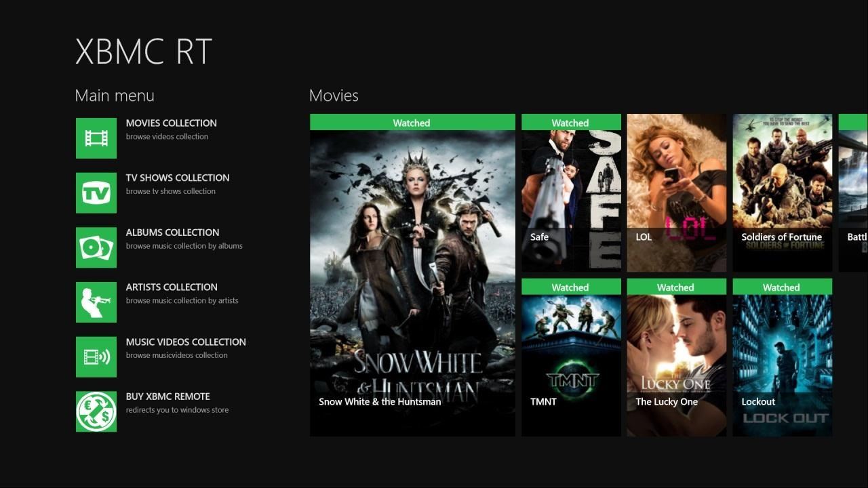Viewport: 868px width, 488px height.
Task: Open the Albums Collection disc icon
Action: point(96,247)
